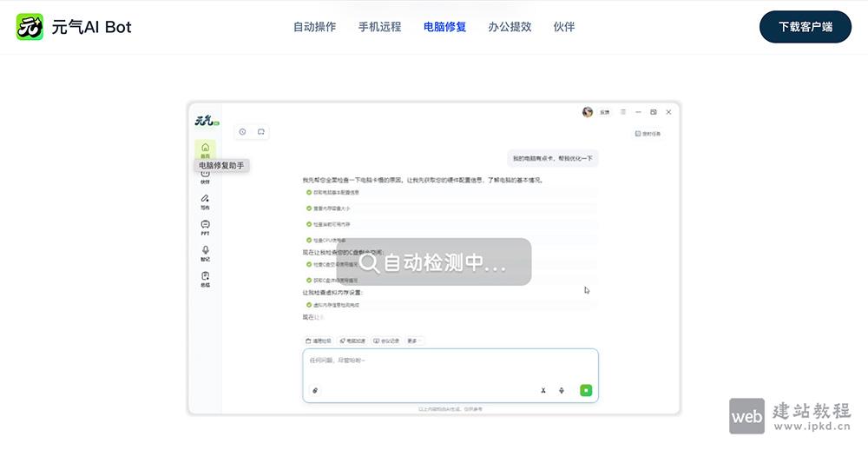Close the 元气 app window
Image resolution: width=868 pixels, height=450 pixels.
pos(668,112)
